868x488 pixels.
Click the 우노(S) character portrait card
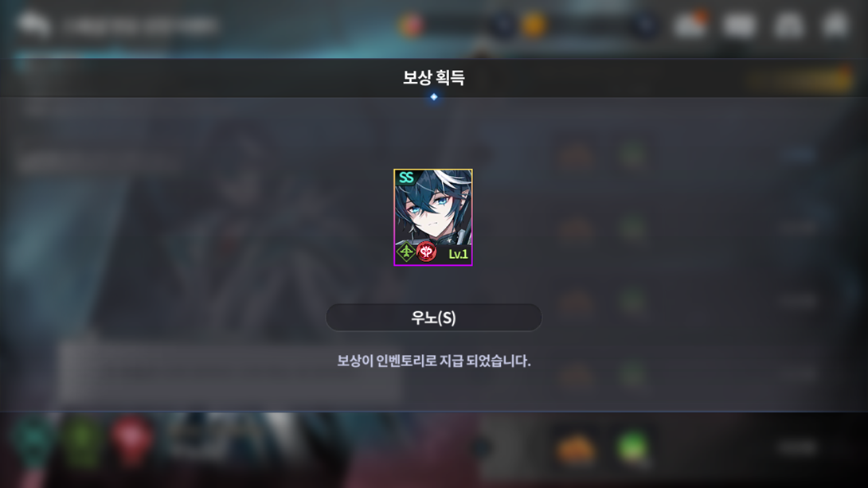coord(433,217)
